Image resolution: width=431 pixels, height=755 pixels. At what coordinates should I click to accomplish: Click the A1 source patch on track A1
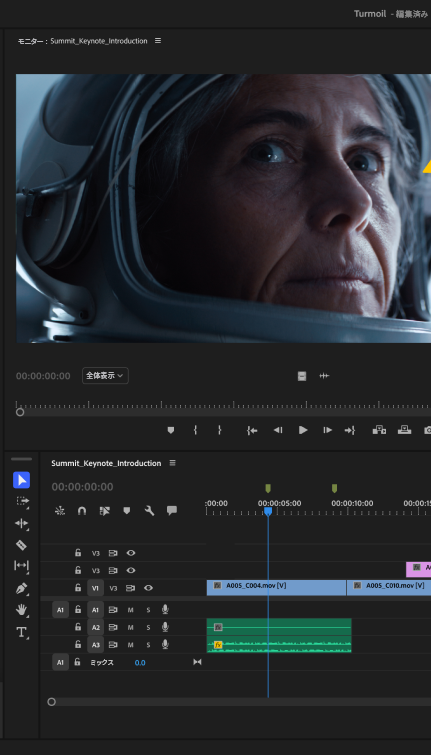point(60,610)
